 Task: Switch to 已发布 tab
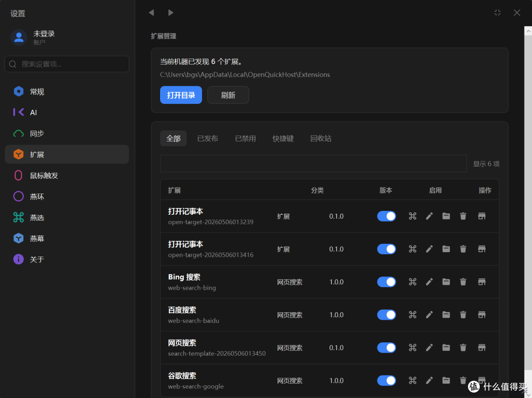pos(208,138)
